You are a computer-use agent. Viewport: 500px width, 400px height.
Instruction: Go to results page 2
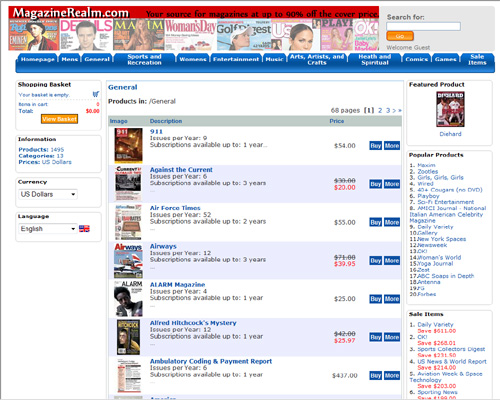tap(380, 110)
